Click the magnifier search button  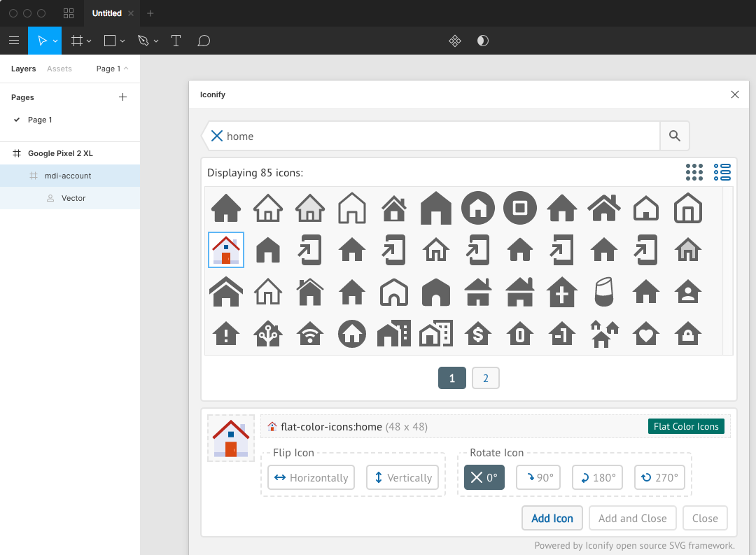click(x=675, y=136)
